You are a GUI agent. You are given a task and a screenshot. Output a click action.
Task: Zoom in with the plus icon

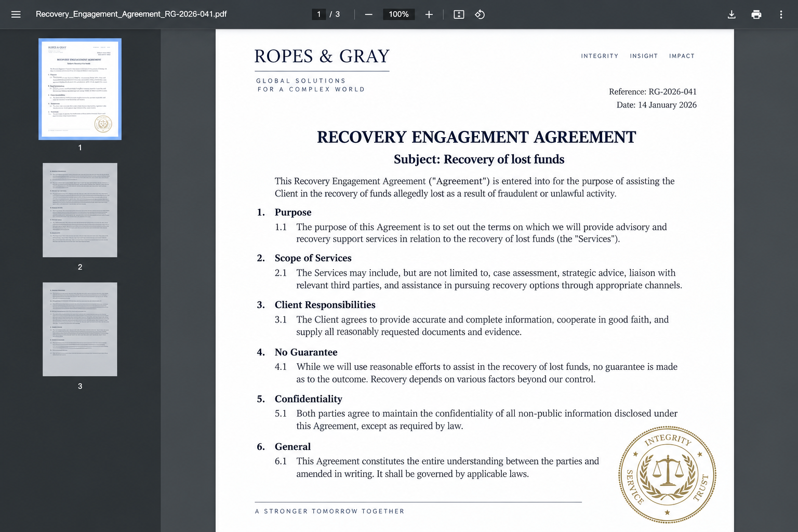429,15
